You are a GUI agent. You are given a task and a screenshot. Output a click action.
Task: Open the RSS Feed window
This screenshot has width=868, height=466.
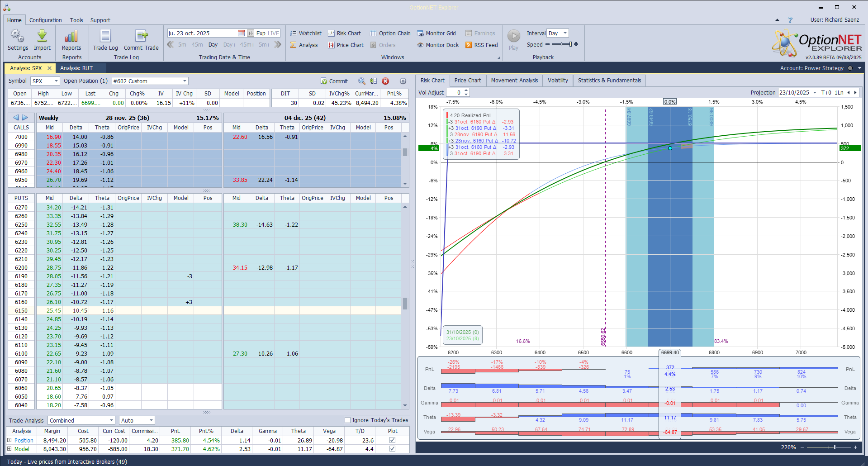(x=481, y=45)
